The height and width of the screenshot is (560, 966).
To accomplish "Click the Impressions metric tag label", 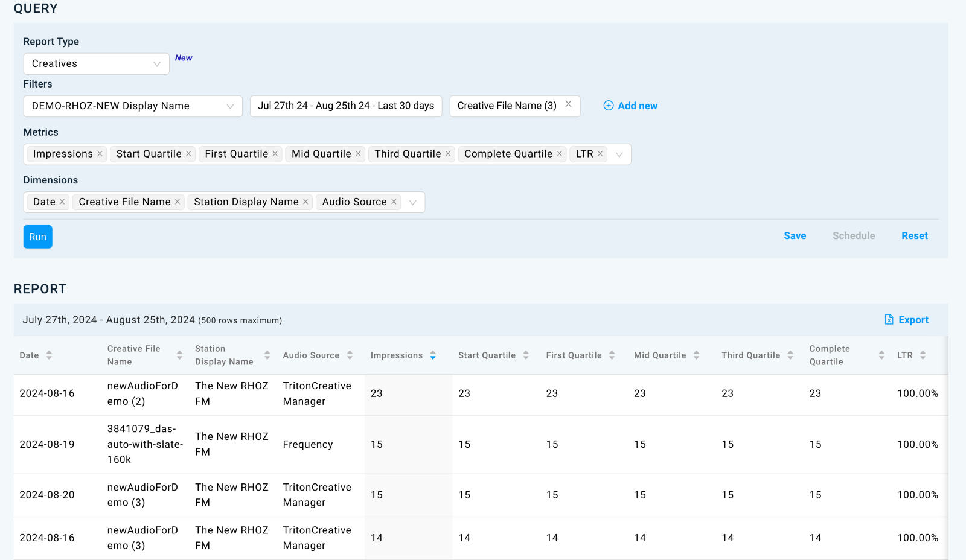I will point(63,154).
